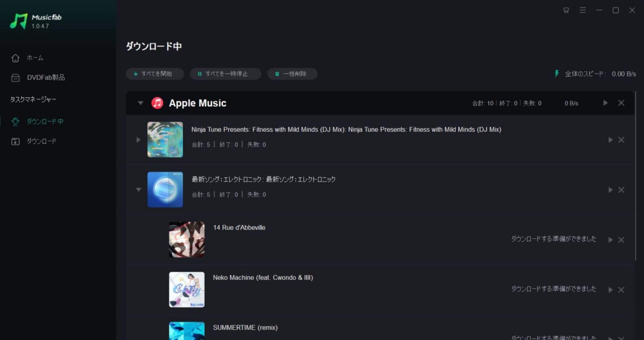This screenshot has height=340, width=644.
Task: Click the 全体のスピード 0.00 B/s readout
Action: point(601,74)
